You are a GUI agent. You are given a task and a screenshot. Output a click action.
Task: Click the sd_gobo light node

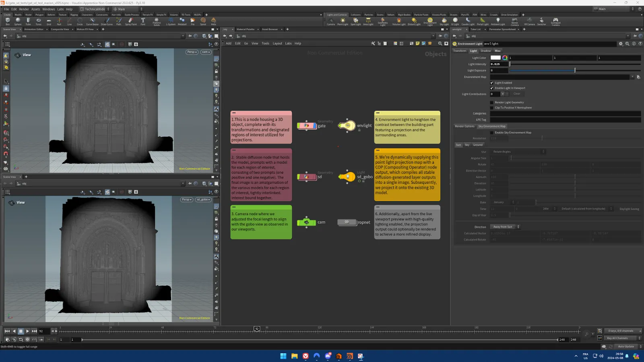pos(347,177)
